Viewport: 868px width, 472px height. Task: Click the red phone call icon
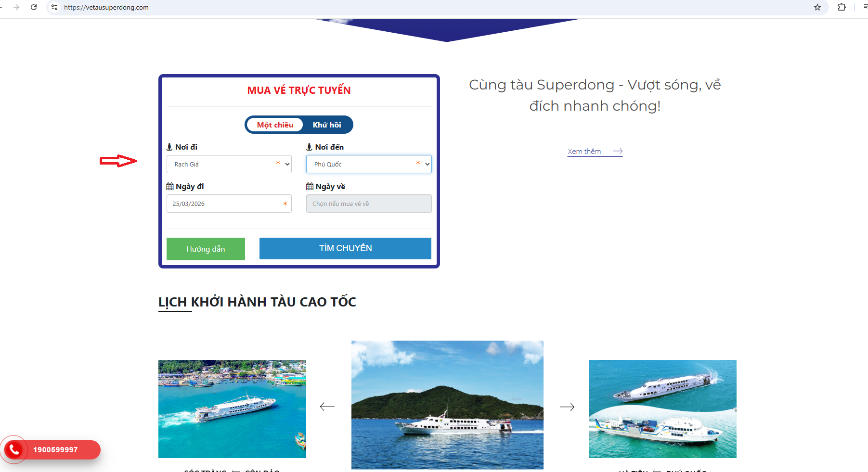14,449
